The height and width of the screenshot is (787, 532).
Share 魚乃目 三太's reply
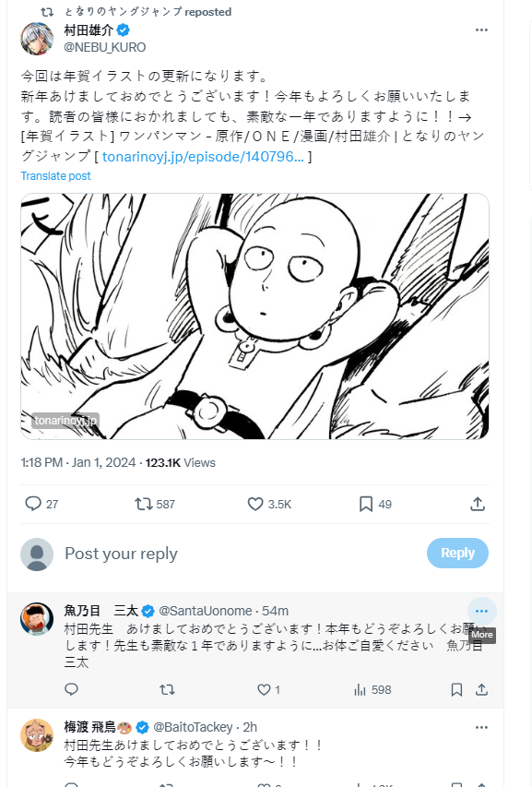point(481,689)
